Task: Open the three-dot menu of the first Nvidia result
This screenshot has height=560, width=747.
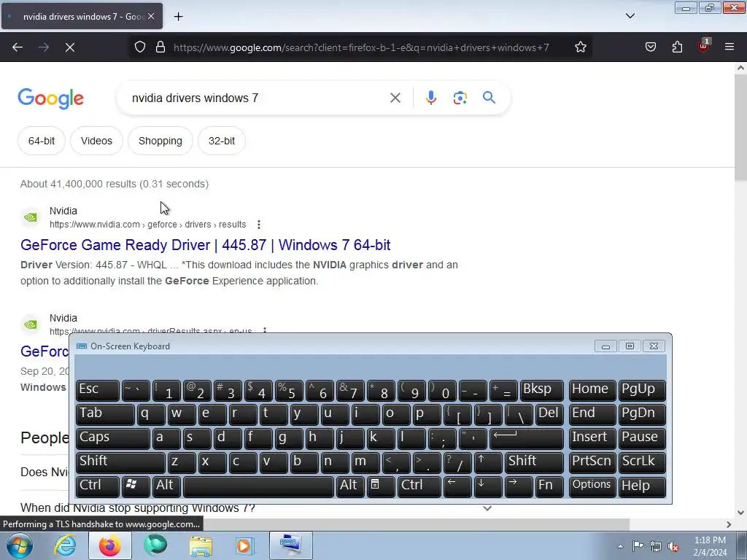Action: point(259,225)
